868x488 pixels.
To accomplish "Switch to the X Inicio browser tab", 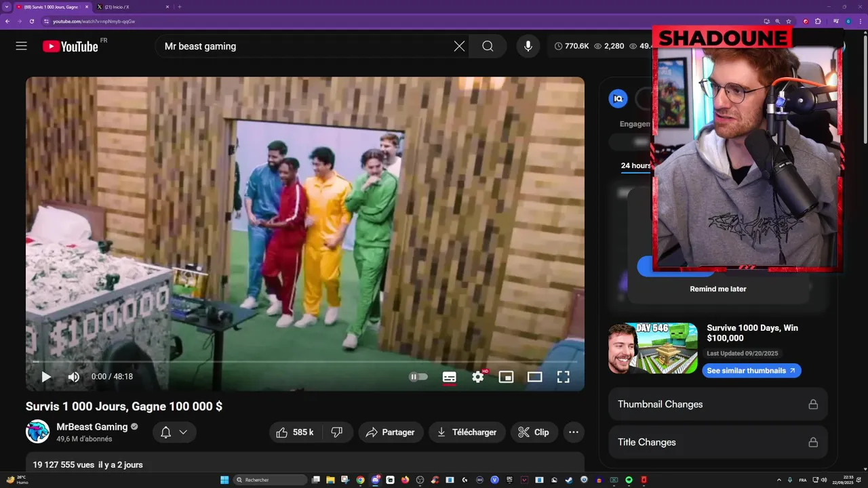I will [x=132, y=7].
